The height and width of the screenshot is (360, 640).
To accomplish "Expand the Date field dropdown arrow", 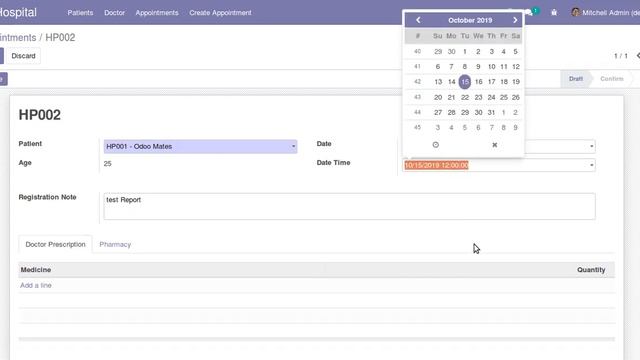I will [x=591, y=146].
